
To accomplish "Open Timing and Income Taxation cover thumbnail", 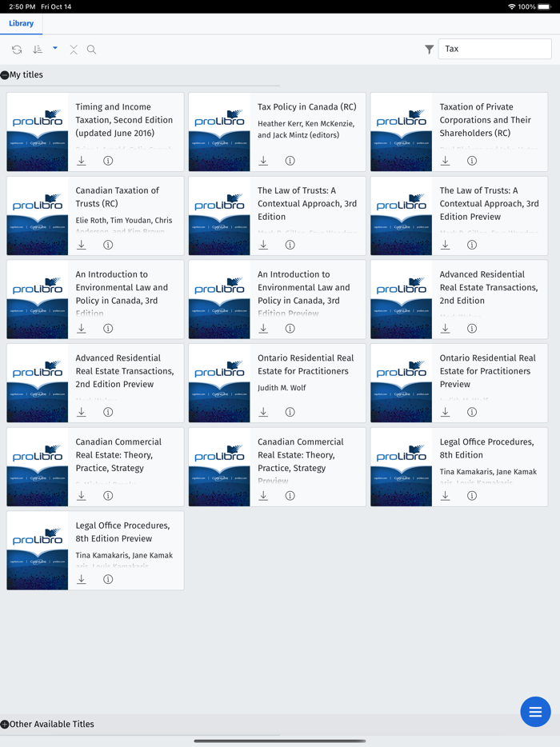I will (37, 132).
